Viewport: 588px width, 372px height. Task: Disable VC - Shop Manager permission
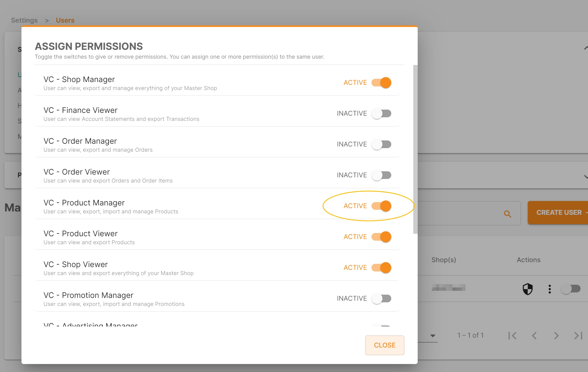tap(381, 83)
